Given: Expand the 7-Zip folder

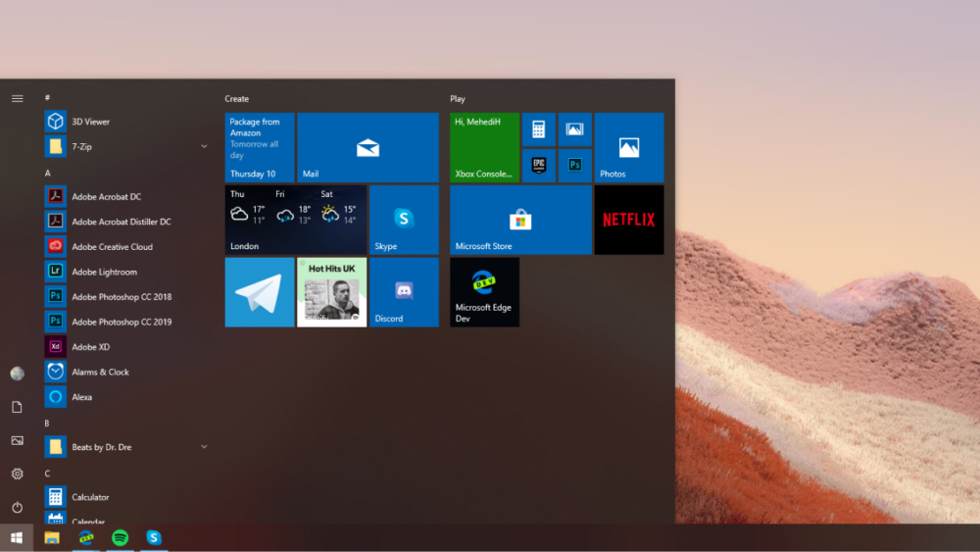Looking at the screenshot, I should 204,147.
